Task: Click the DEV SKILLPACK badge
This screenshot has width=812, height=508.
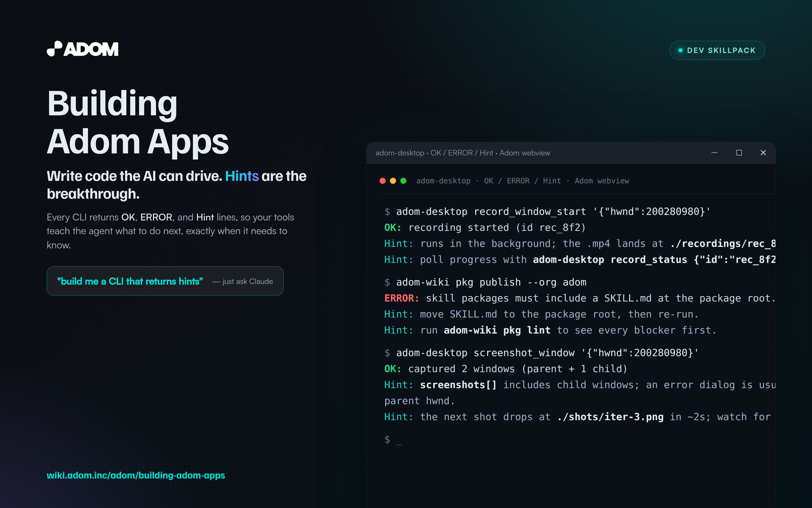Action: [717, 50]
